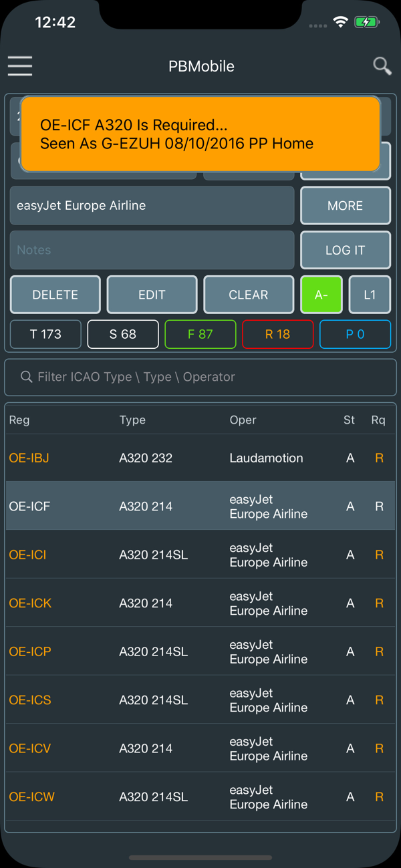Sort by the Rq column header

click(379, 420)
